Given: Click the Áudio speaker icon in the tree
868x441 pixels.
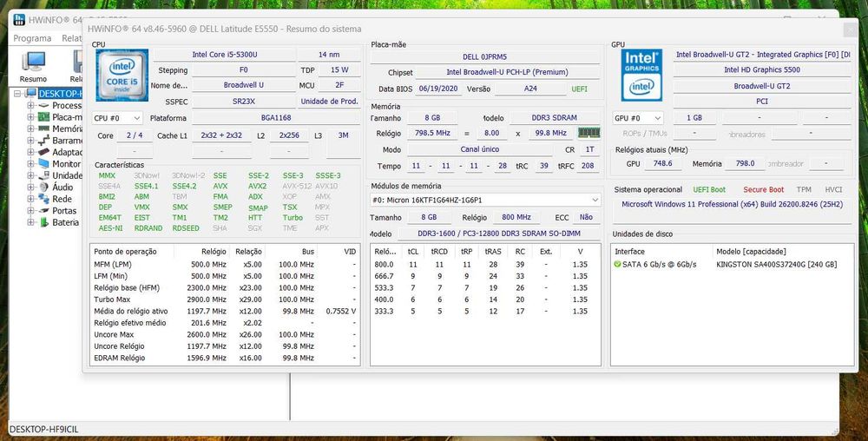Looking at the screenshot, I should 43,187.
